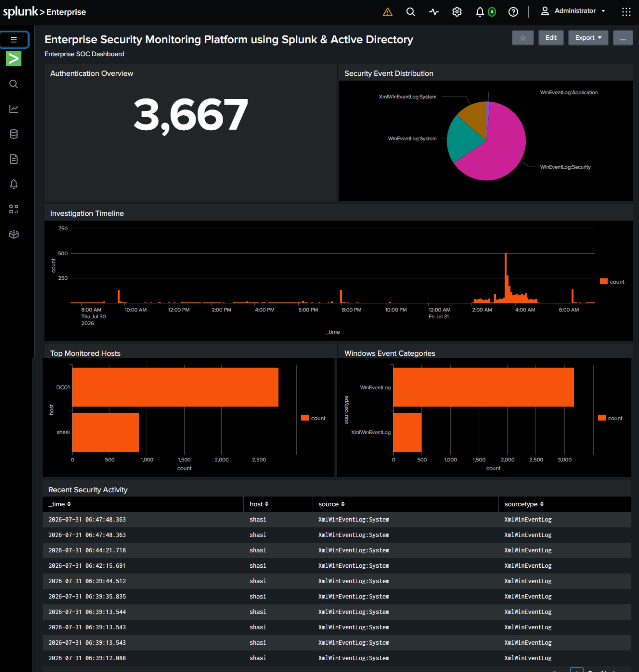
Task: Sort the table by the _time column
Action: [60, 504]
